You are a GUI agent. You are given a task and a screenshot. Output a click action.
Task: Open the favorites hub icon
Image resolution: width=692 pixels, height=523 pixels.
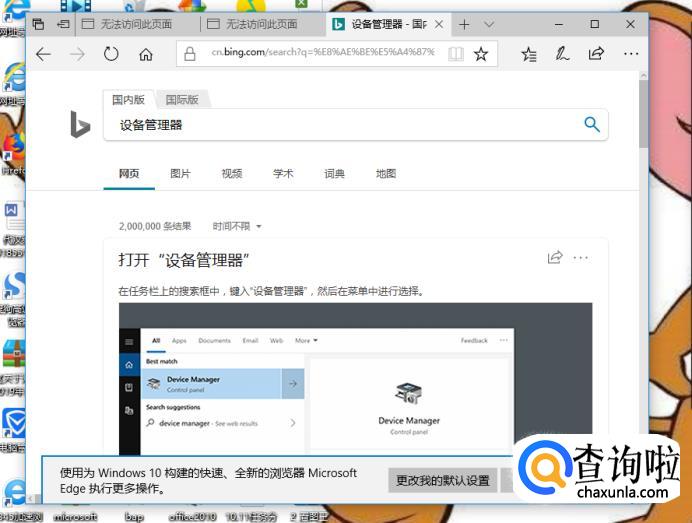[x=528, y=54]
